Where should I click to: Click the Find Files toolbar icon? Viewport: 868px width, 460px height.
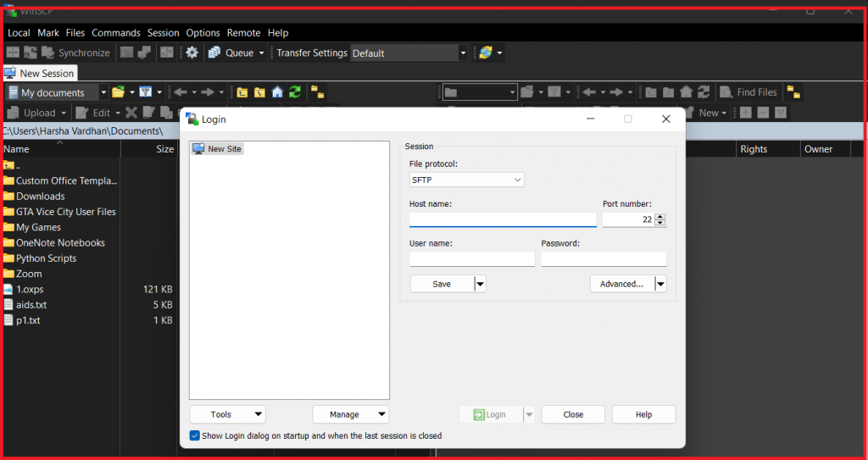[748, 92]
